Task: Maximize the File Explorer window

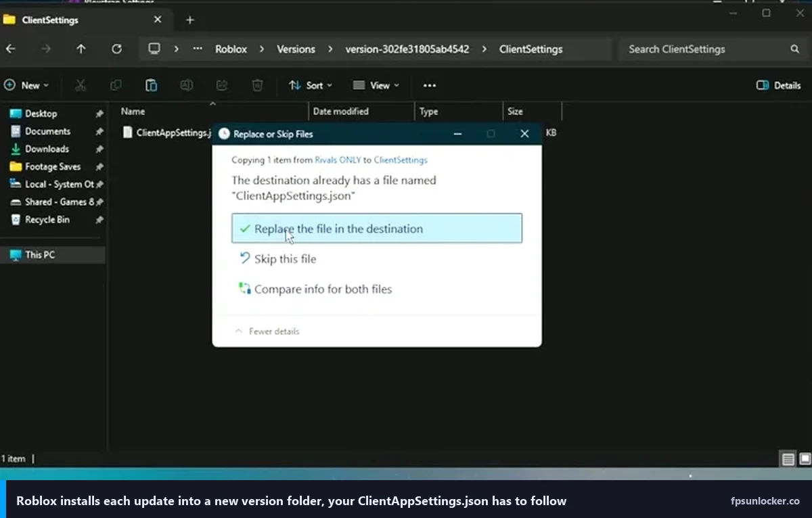Action: [766, 13]
